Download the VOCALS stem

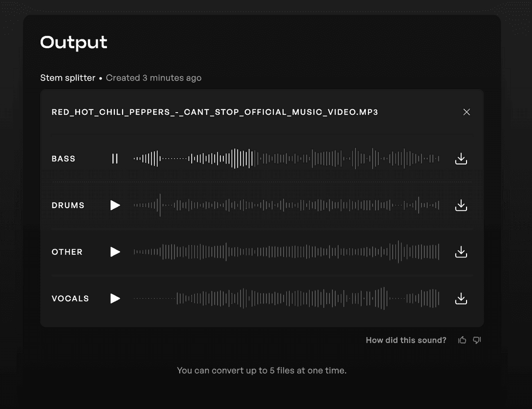coord(461,298)
